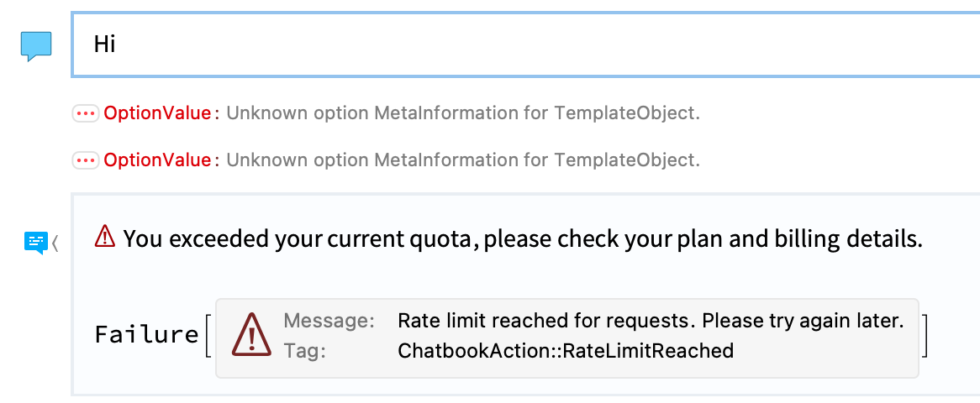Click the large warning icon in Failure box
This screenshot has height=403, width=980.
pyautogui.click(x=251, y=335)
